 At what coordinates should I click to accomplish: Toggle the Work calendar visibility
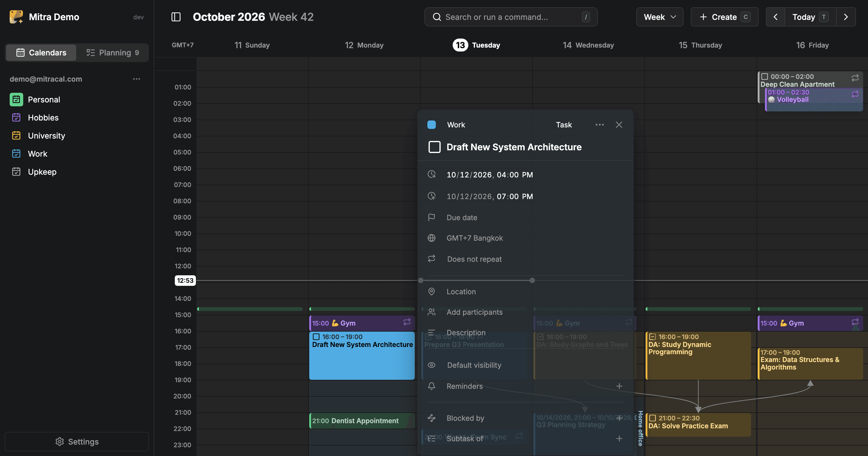(x=16, y=154)
